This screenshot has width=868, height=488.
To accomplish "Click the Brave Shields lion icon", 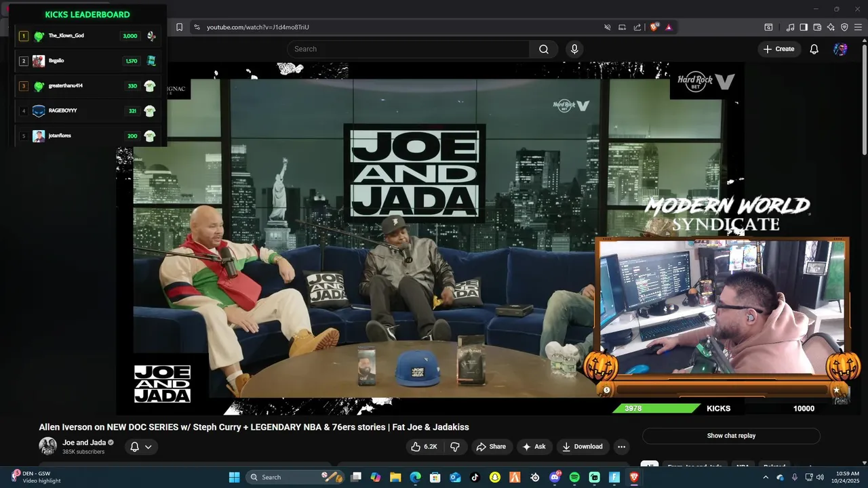I will [x=654, y=27].
